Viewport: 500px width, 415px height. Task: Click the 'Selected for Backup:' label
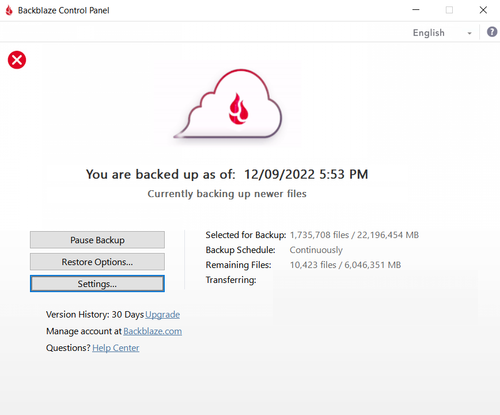(x=246, y=235)
